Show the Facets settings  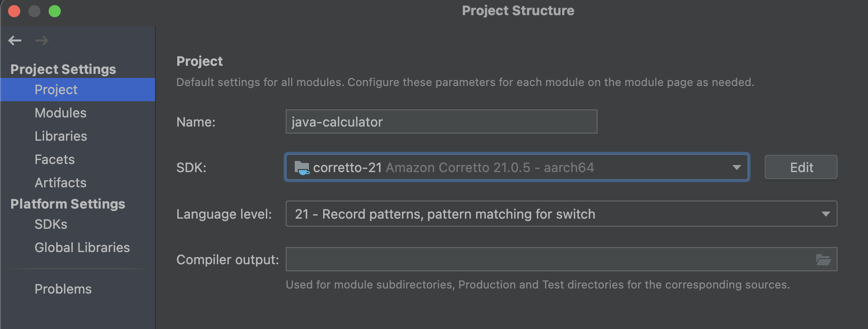coord(55,159)
